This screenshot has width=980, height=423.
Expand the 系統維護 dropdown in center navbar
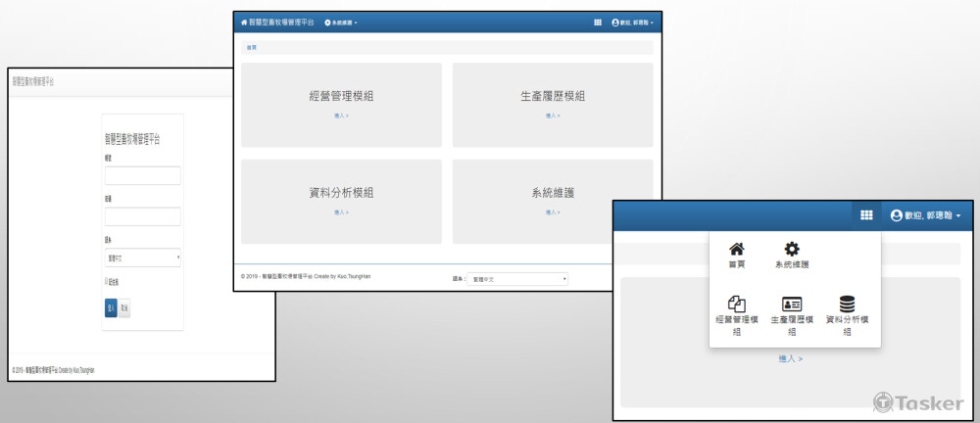pos(340,23)
